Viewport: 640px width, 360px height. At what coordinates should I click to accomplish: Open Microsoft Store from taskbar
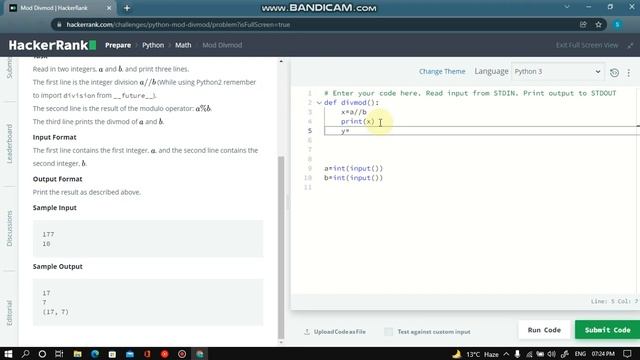point(112,354)
